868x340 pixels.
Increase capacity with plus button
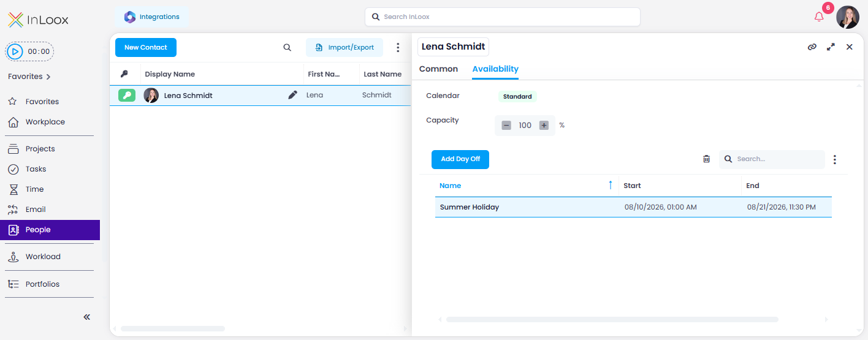click(544, 126)
